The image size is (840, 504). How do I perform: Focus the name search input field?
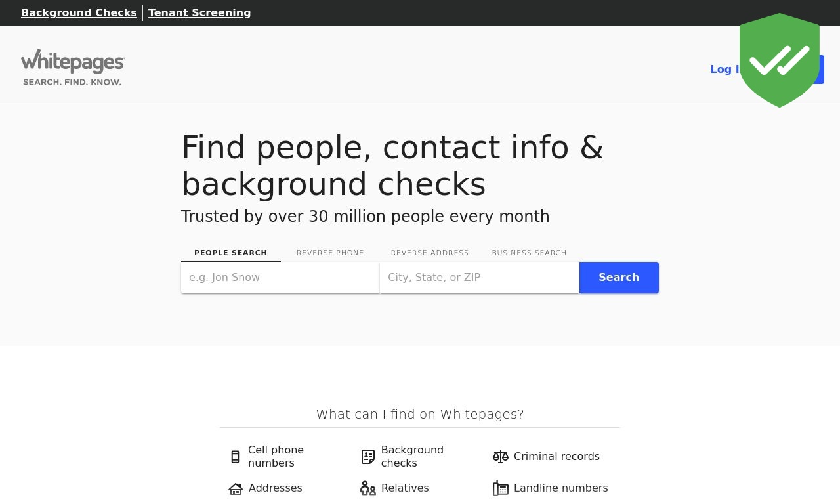[x=280, y=278]
